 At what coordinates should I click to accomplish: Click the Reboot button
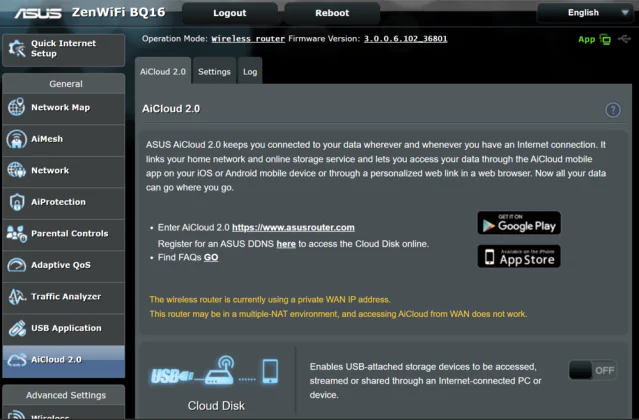[x=332, y=13]
